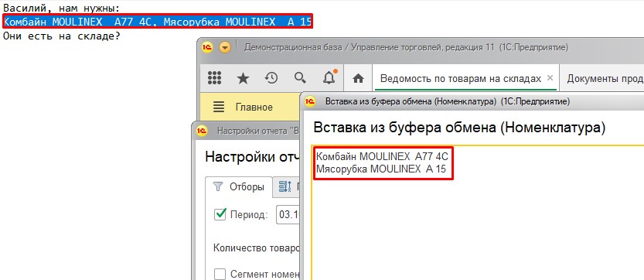Open History clock icon
644x280 pixels.
(x=271, y=77)
